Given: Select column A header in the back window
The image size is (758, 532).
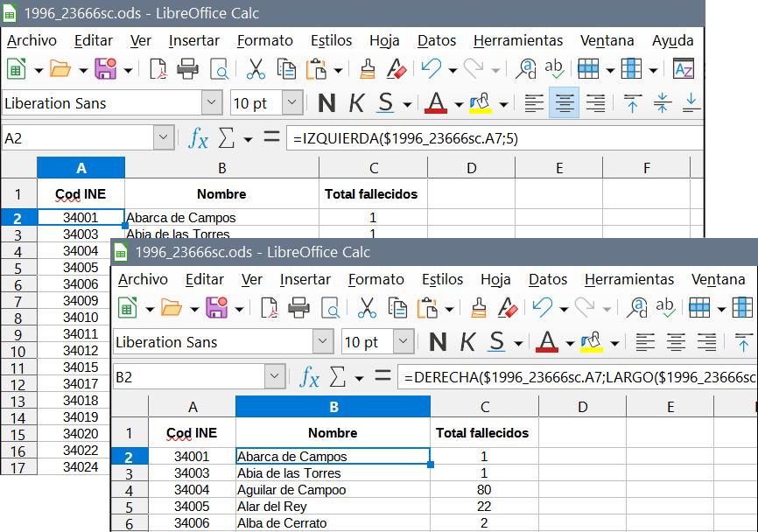Looking at the screenshot, I should (81, 168).
